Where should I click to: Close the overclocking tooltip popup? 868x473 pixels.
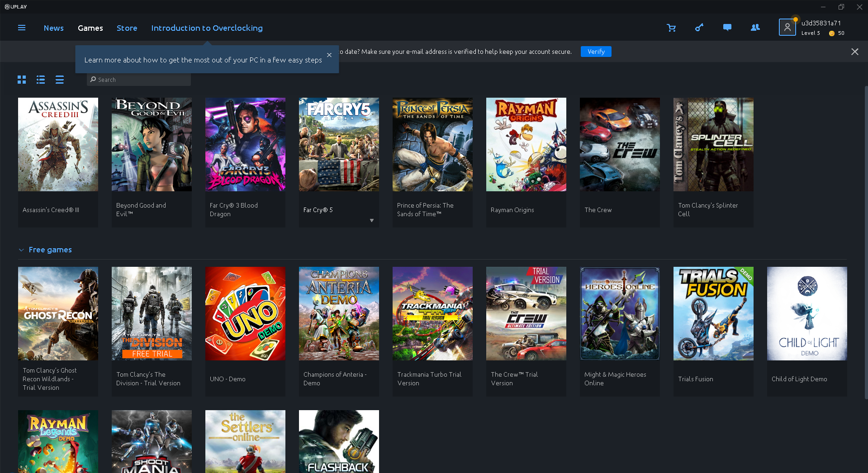click(x=329, y=55)
